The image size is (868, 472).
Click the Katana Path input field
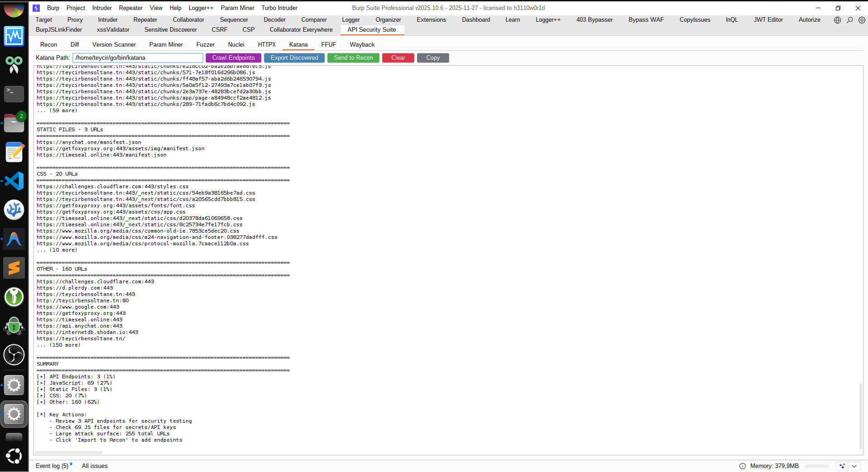[138, 58]
